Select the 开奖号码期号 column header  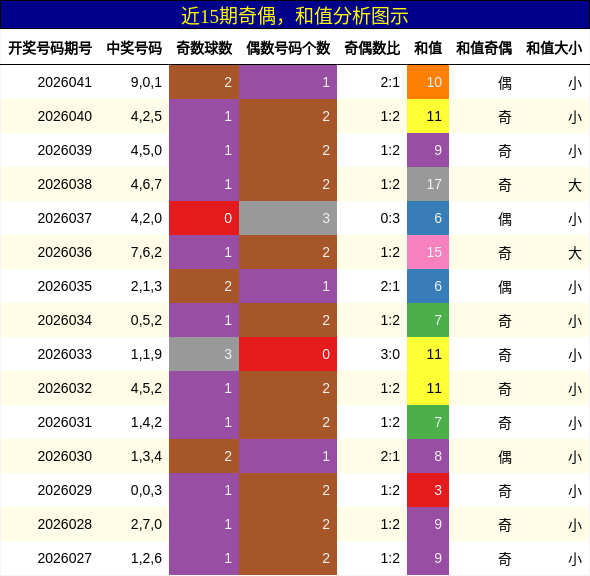click(50, 48)
